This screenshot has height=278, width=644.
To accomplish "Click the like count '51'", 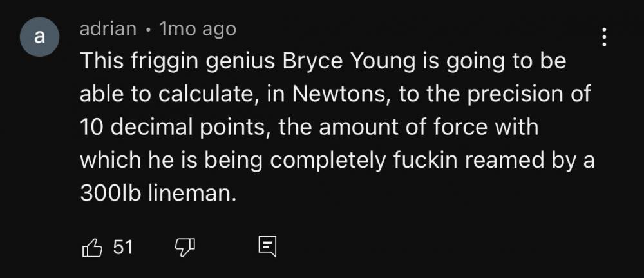I will 122,246.
